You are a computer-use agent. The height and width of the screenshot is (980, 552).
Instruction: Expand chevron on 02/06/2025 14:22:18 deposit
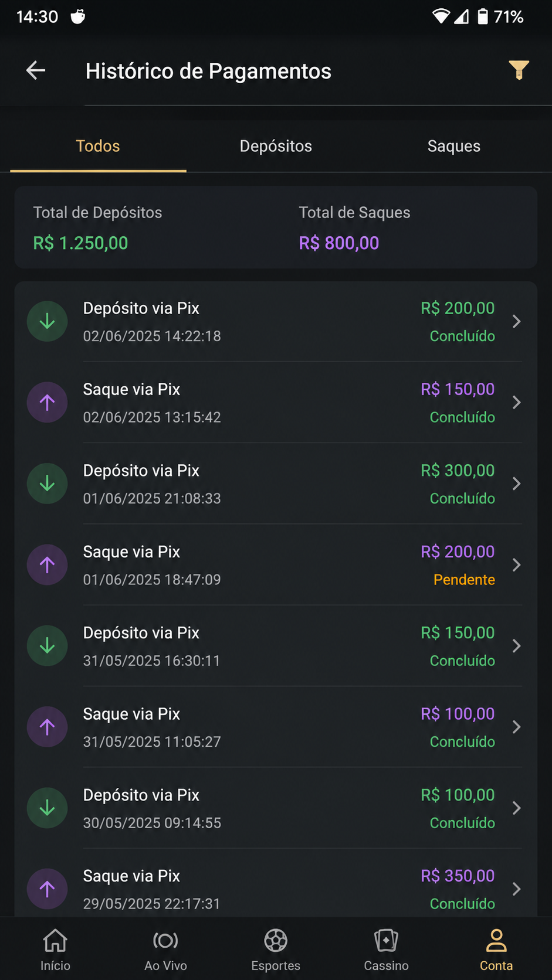[516, 321]
